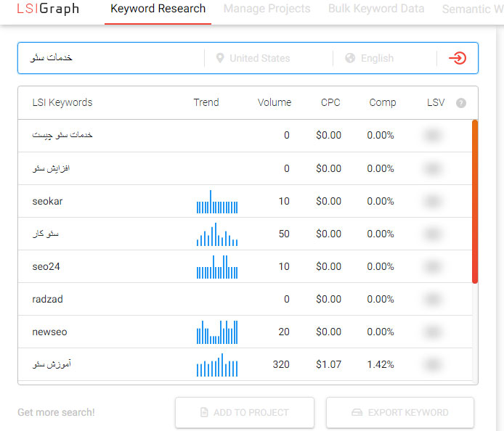Switch to the Keyword Research tab
This screenshot has width=504, height=431.
pyautogui.click(x=158, y=9)
